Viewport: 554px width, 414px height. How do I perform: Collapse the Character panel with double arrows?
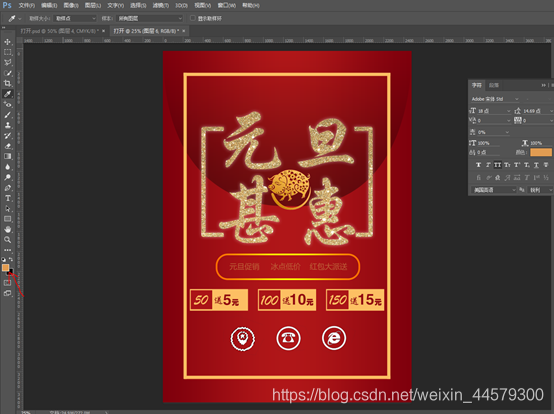point(543,85)
